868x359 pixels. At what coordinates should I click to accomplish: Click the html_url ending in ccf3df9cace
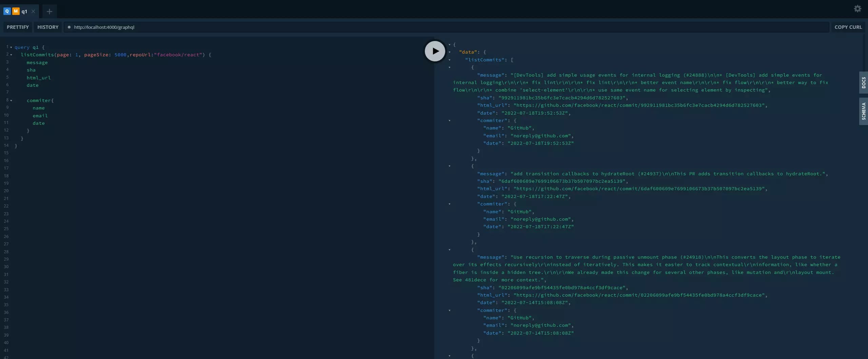(639, 295)
